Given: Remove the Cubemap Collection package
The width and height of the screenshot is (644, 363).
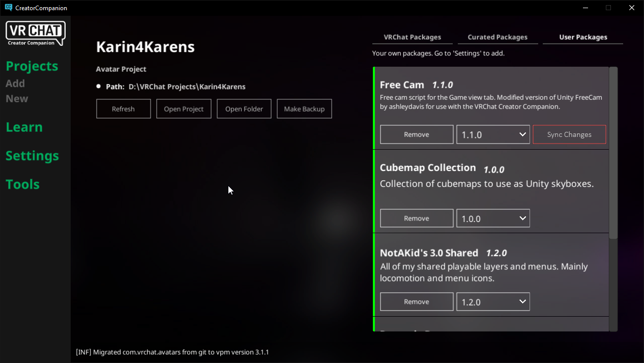Looking at the screenshot, I should 417,218.
